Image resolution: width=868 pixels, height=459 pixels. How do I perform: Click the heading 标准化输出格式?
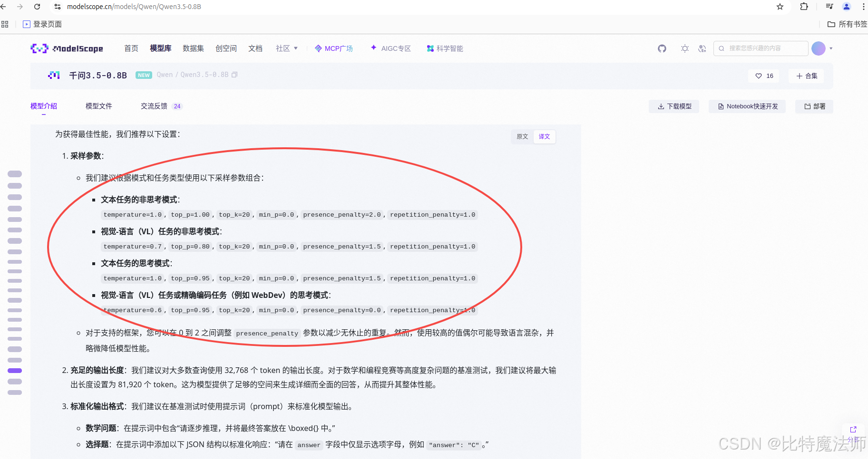coord(97,406)
